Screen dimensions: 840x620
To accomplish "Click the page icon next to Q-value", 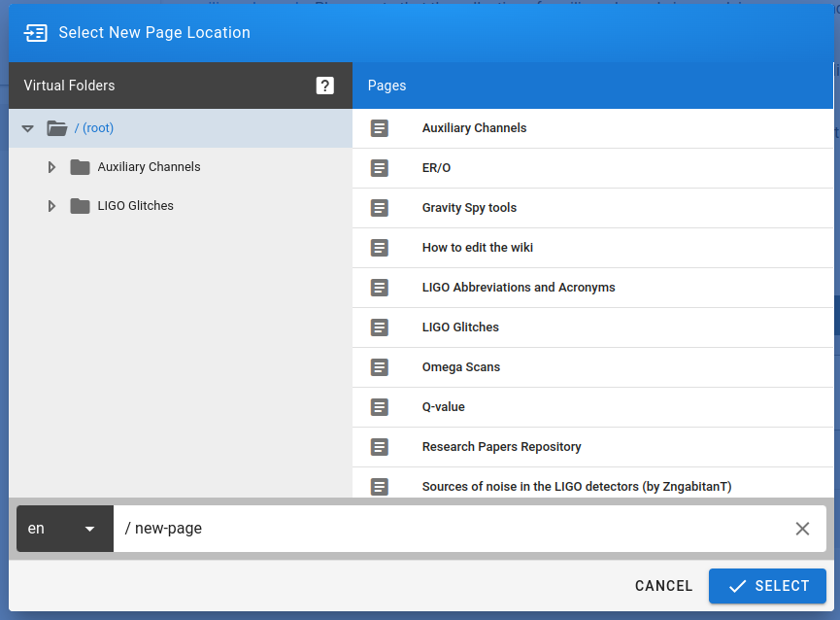I will (x=380, y=407).
